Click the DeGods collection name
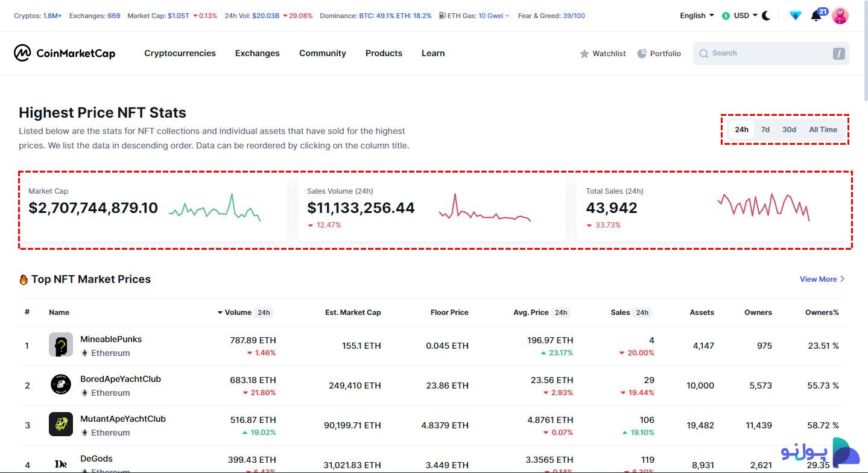Screen dimensions: 868x473 coord(97,459)
